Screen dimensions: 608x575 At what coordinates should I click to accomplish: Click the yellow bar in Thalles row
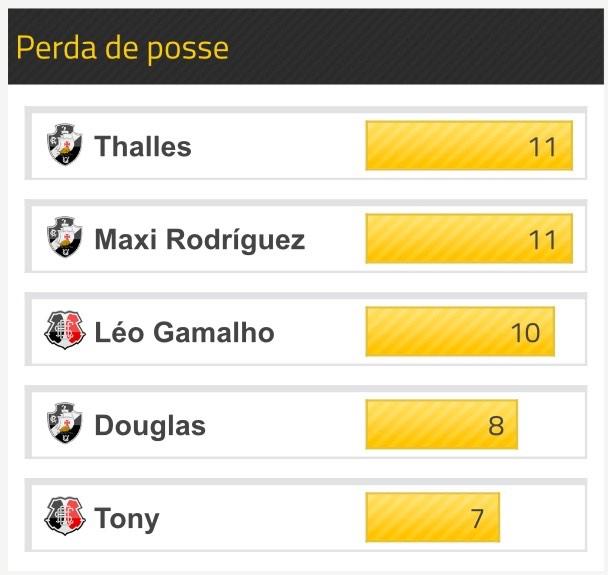(468, 146)
